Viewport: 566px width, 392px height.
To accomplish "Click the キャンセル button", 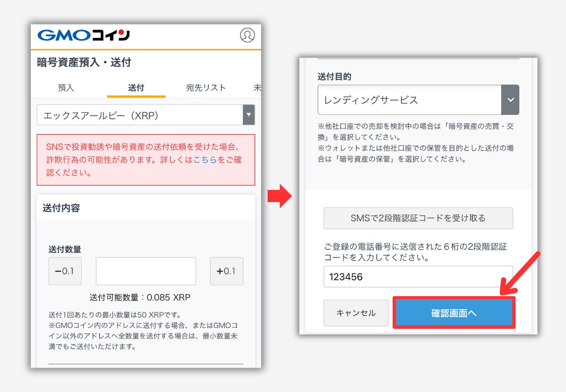I will click(356, 313).
